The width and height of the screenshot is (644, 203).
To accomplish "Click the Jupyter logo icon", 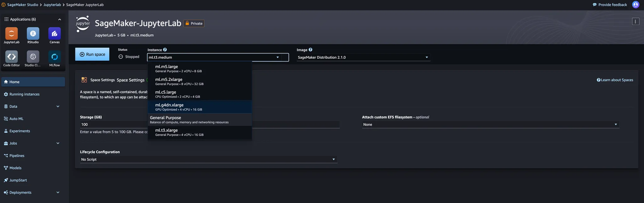I will click(83, 24).
